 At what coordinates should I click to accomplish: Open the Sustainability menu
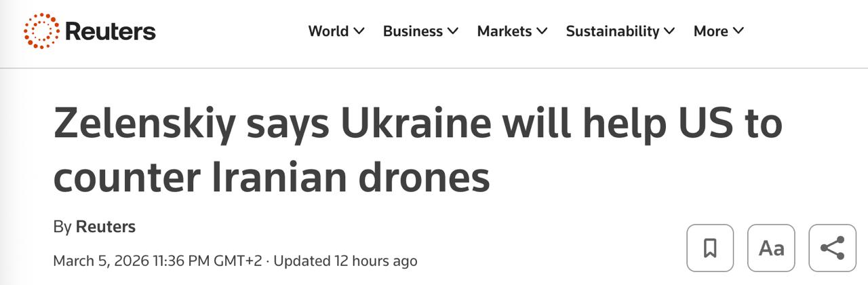pos(612,31)
